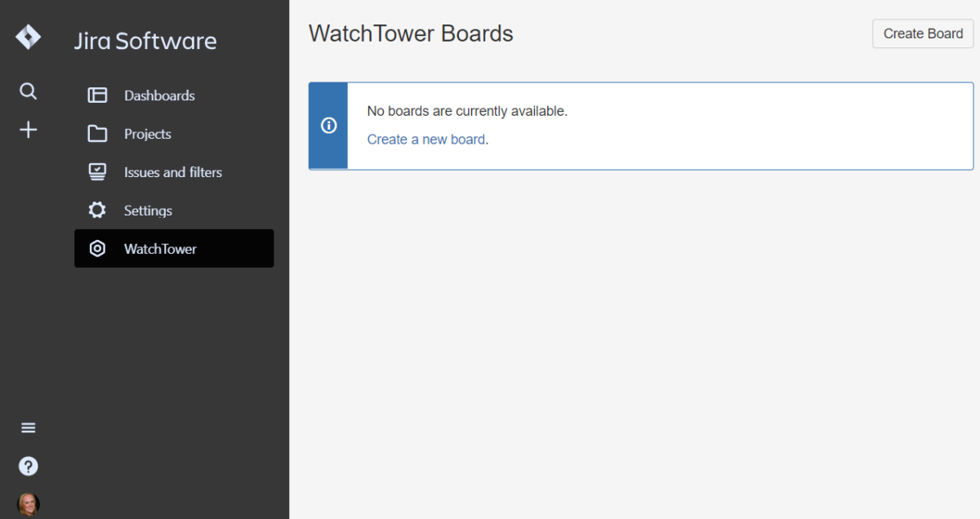Select Issues and filters from the sidebar
Screen dimensions: 980x519
coord(172,171)
